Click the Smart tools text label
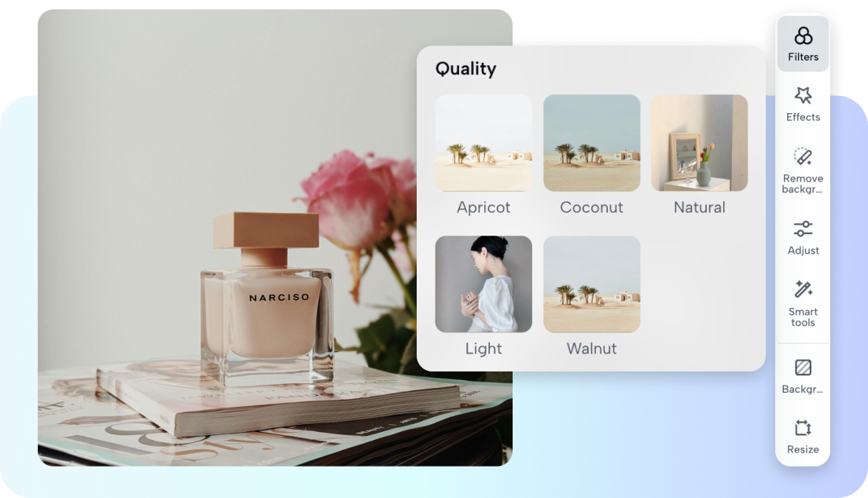 tap(803, 317)
